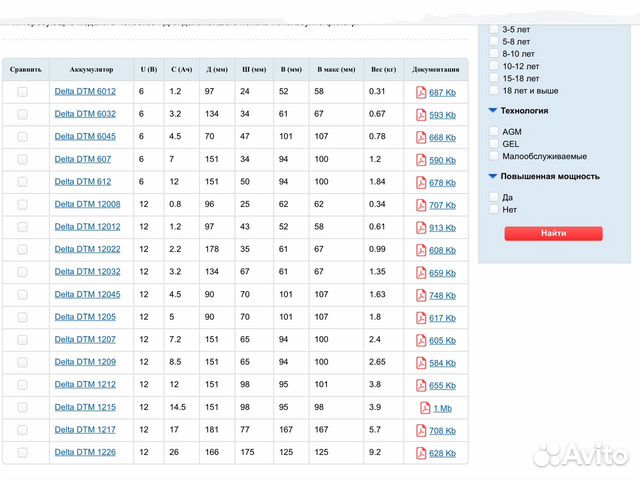This screenshot has height=480, width=640.
Task: Download the 913 Kb documentation file
Action: pos(442,228)
